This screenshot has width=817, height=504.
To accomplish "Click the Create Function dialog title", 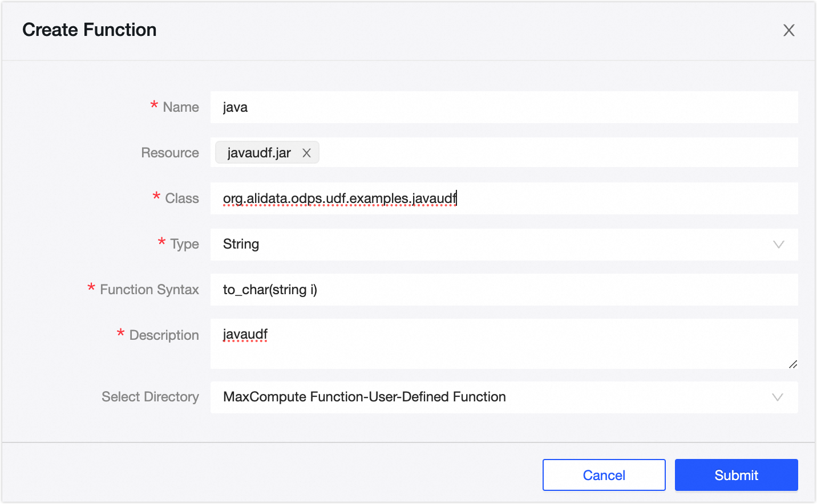I will click(90, 30).
